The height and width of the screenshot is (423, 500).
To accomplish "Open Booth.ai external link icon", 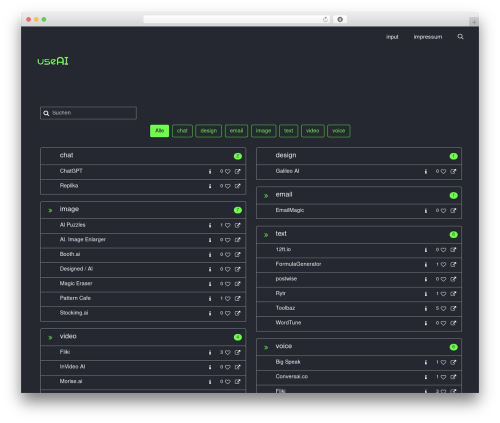I will (x=237, y=255).
